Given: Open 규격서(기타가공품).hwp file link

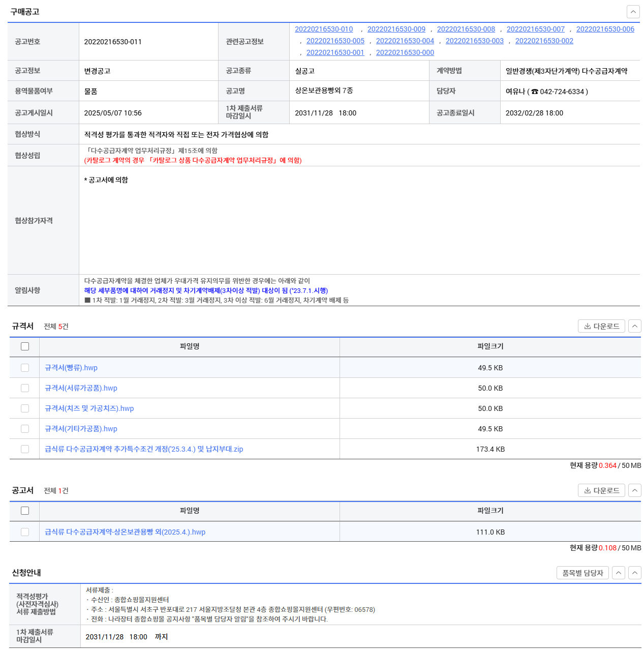Looking at the screenshot, I should pos(81,429).
